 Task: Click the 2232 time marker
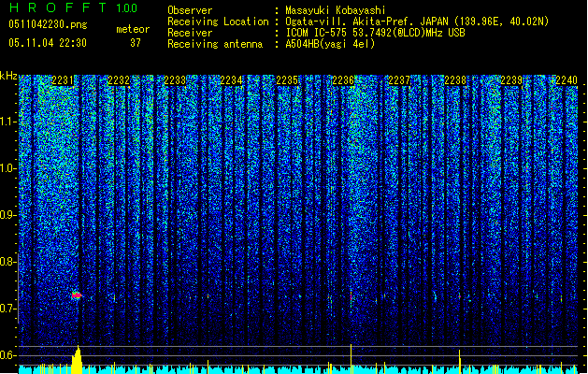pyautogui.click(x=119, y=80)
